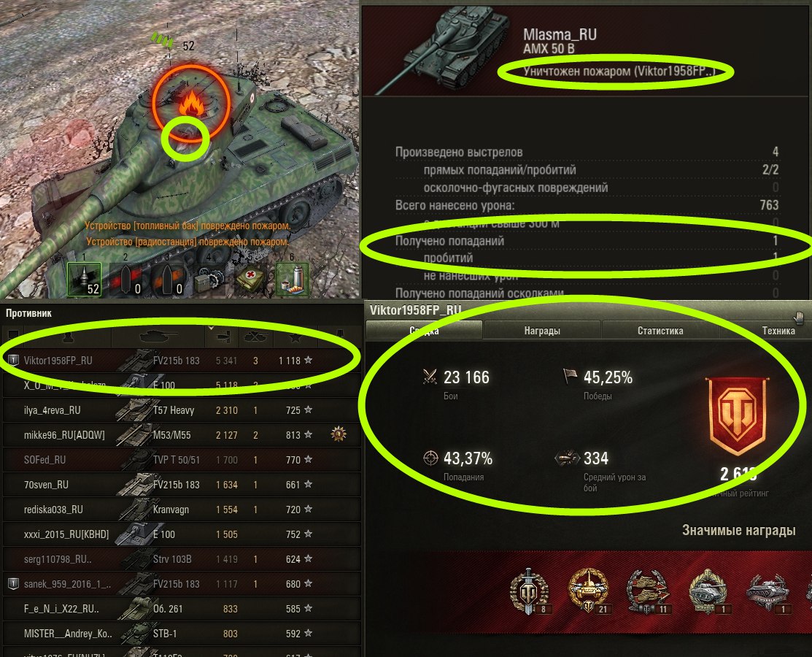Select player row rediska038_RU

(x=182, y=510)
